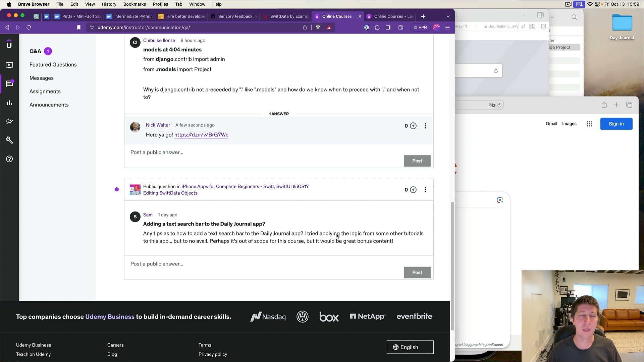The image size is (644, 362).
Task: Open Assignments section
Action: (45, 92)
